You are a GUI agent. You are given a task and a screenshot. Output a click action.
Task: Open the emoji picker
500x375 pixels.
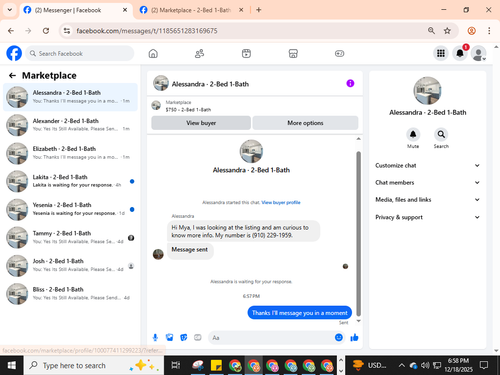[339, 337]
